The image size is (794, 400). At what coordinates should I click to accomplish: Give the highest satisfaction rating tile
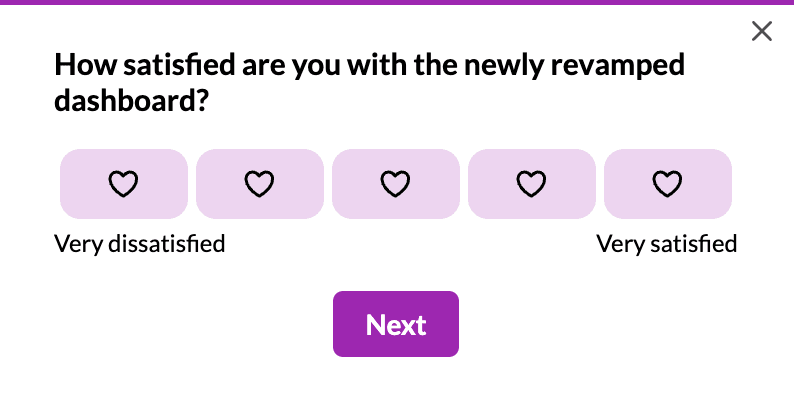click(667, 184)
